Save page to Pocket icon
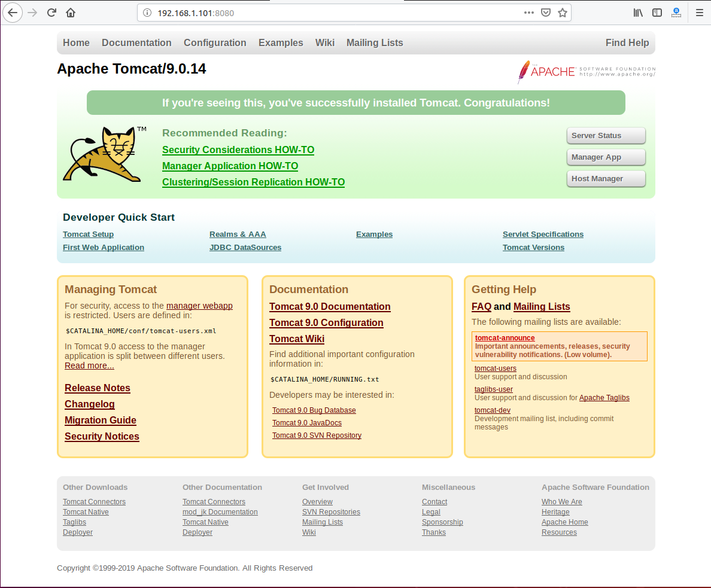The height and width of the screenshot is (588, 711). (546, 13)
